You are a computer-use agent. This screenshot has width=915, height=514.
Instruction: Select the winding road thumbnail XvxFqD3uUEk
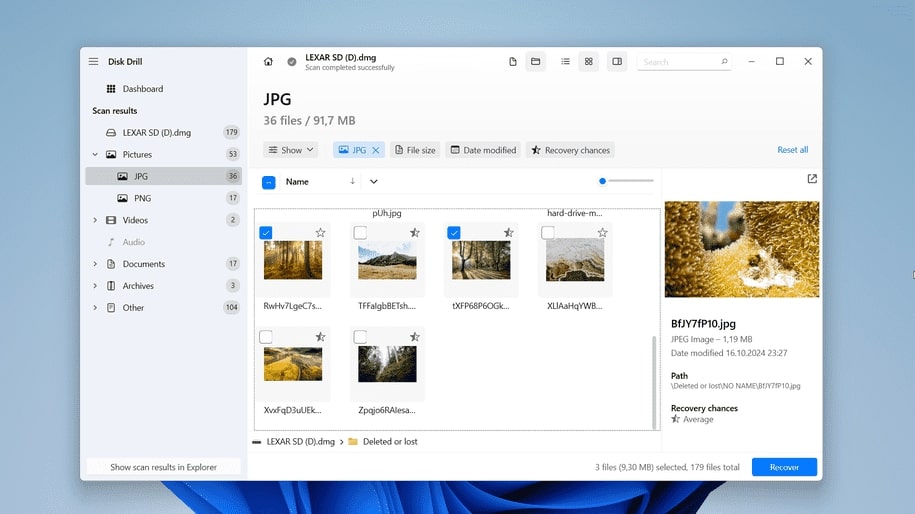point(293,364)
